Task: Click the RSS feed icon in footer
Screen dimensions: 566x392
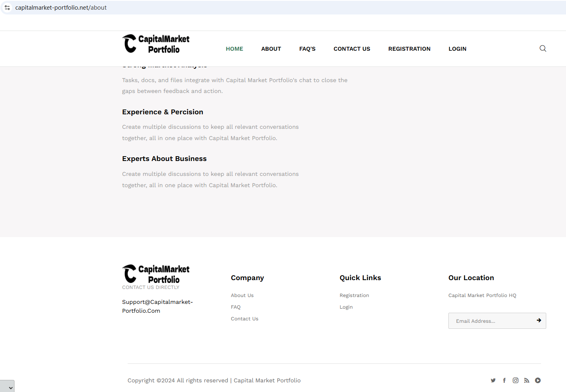Action: point(527,380)
